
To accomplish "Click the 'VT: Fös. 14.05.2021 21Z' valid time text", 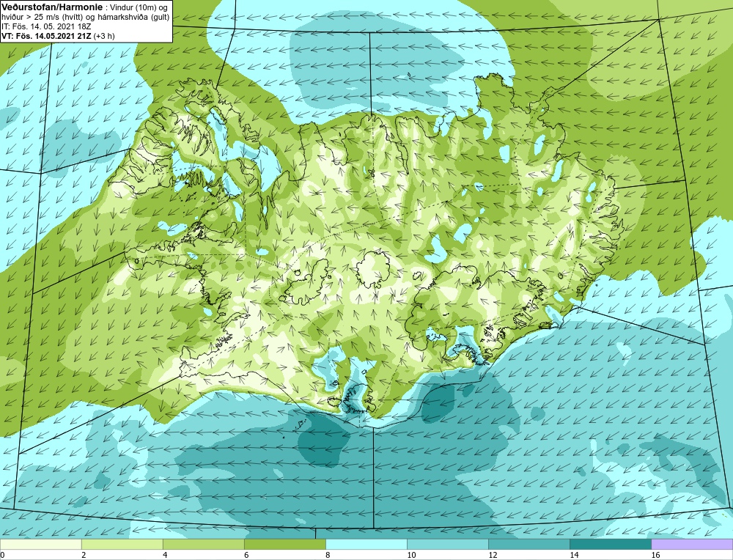I will coord(46,36).
